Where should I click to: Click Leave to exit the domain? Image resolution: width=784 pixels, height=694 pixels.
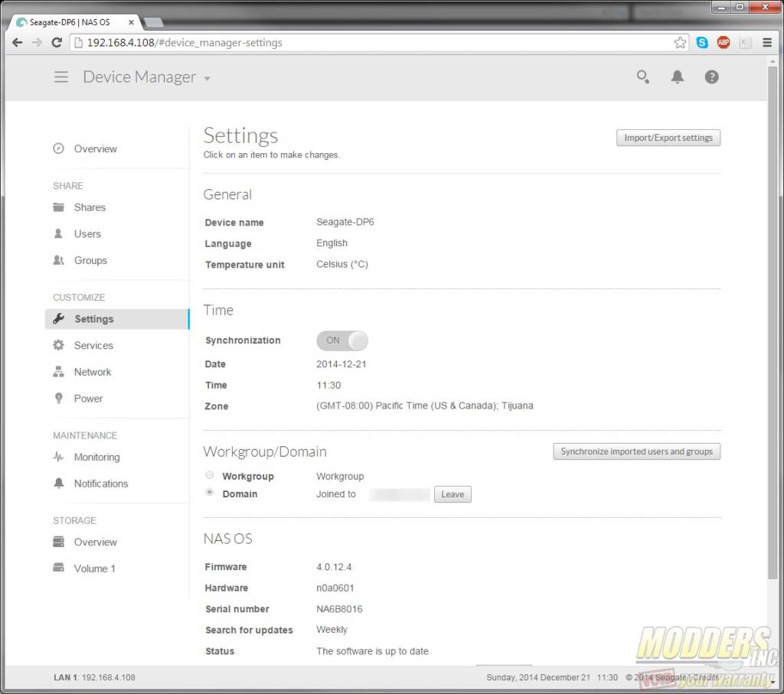click(x=452, y=494)
